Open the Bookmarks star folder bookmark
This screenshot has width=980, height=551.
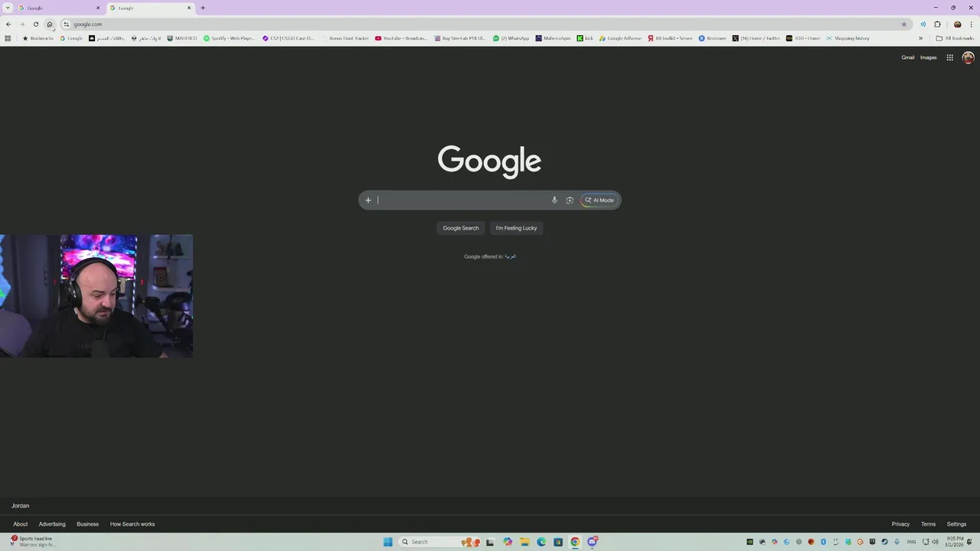[x=38, y=38]
